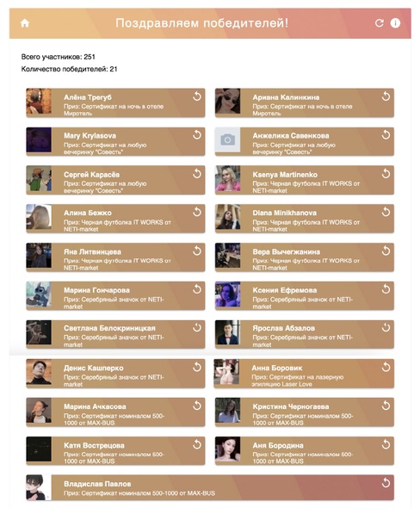Re-roll winner Анжелика Савенкова
Screen dimensions: 420x520
coord(386,135)
